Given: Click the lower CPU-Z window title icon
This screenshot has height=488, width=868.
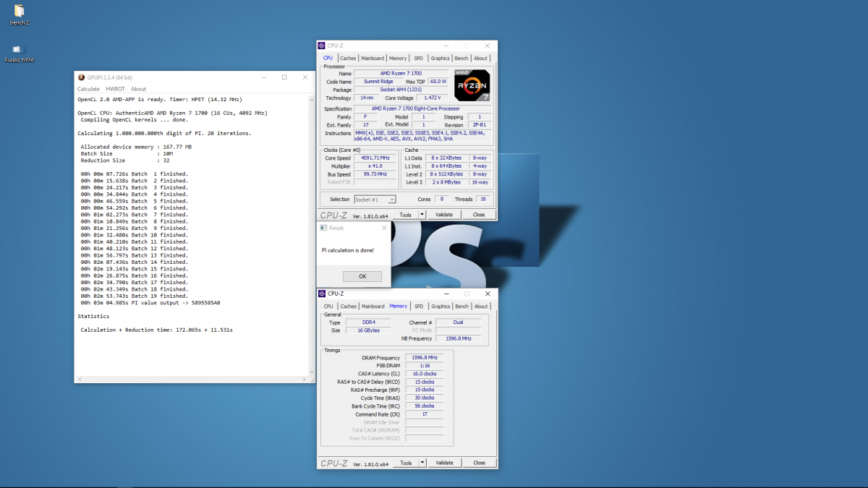Looking at the screenshot, I should click(322, 294).
